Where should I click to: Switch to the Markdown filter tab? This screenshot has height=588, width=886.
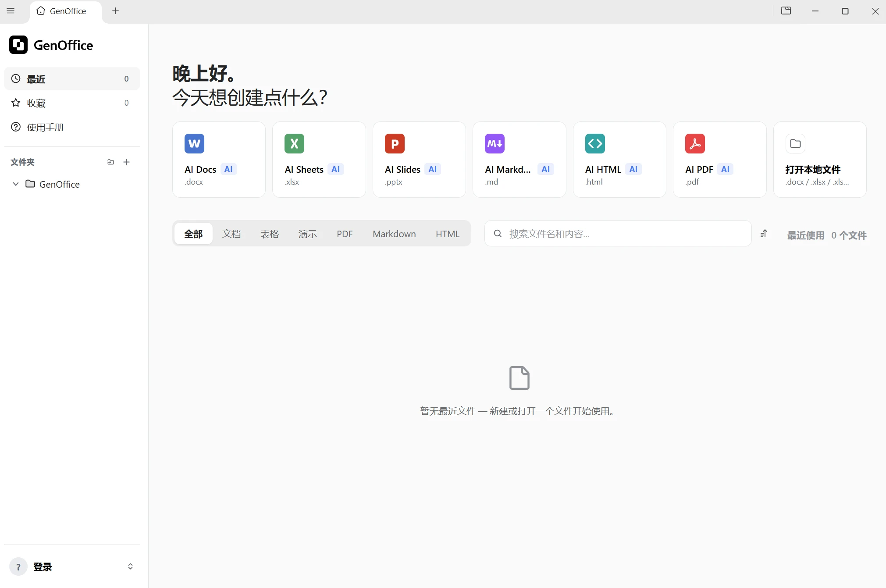click(394, 234)
